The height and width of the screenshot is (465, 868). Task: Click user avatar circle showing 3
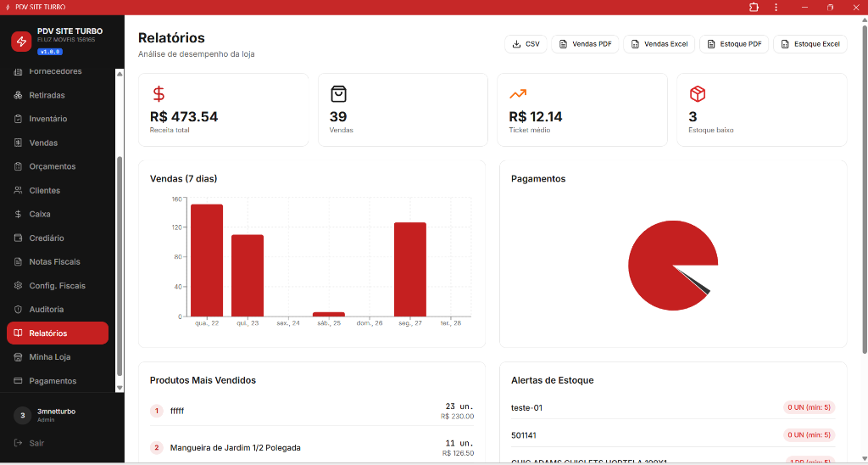(22, 416)
